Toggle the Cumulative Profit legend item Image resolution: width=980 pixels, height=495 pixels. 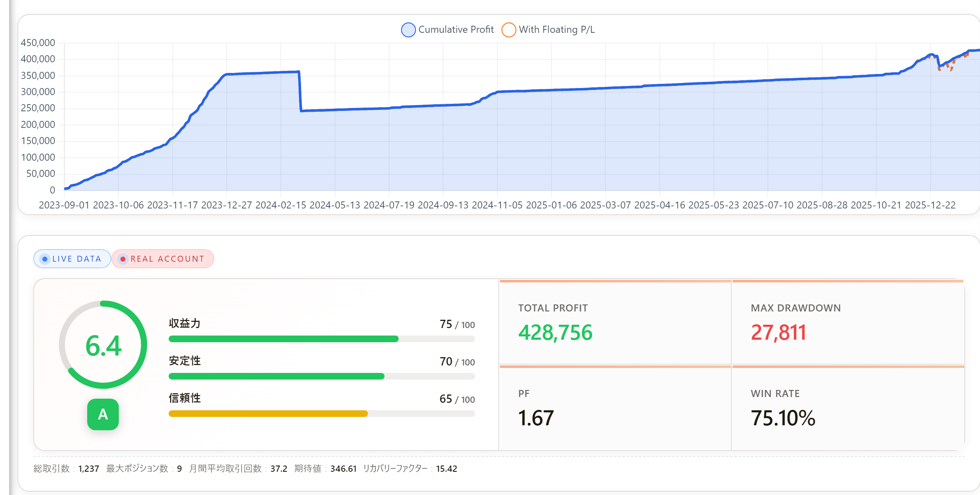point(448,29)
